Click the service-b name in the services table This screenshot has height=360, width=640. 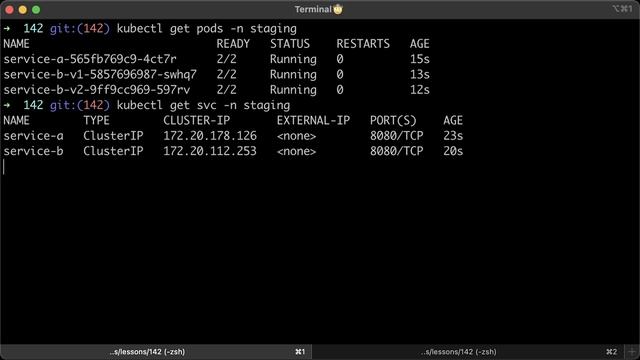click(x=33, y=151)
